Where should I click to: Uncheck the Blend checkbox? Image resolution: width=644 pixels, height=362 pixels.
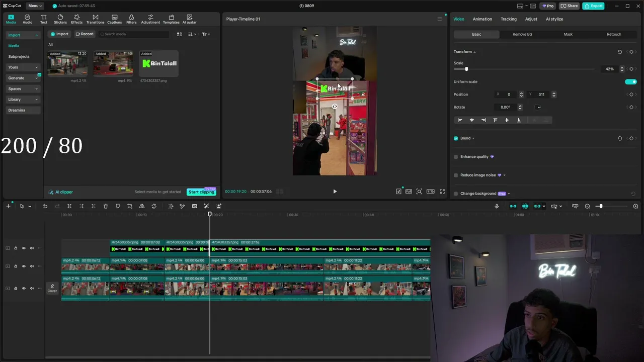pyautogui.click(x=456, y=138)
